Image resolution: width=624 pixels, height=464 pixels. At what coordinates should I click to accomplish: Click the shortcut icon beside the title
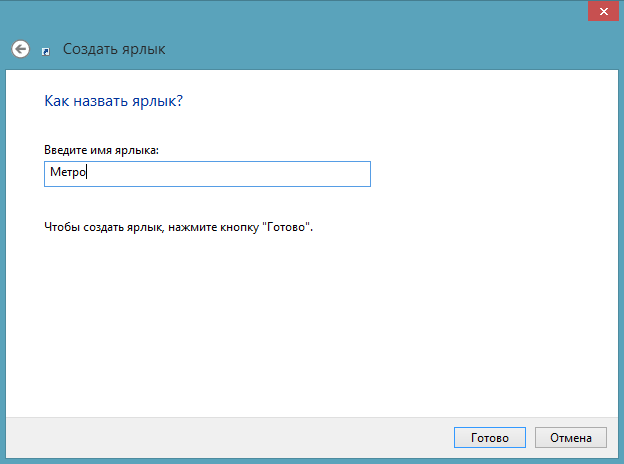(x=46, y=52)
